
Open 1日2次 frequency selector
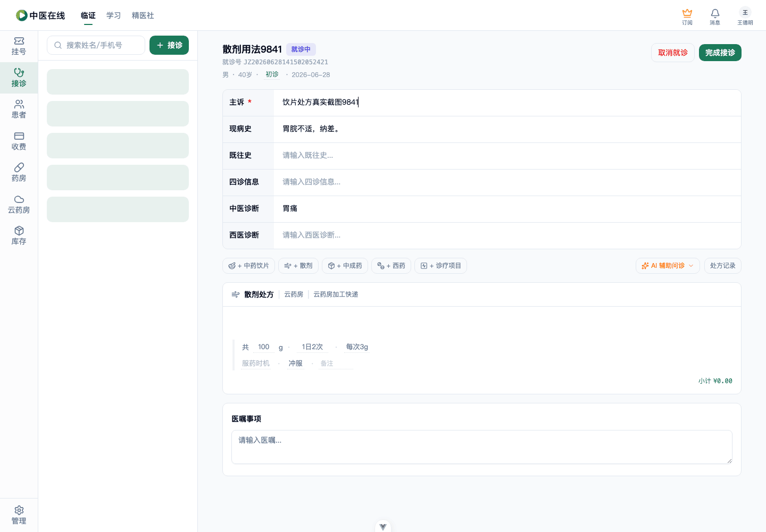pos(312,347)
